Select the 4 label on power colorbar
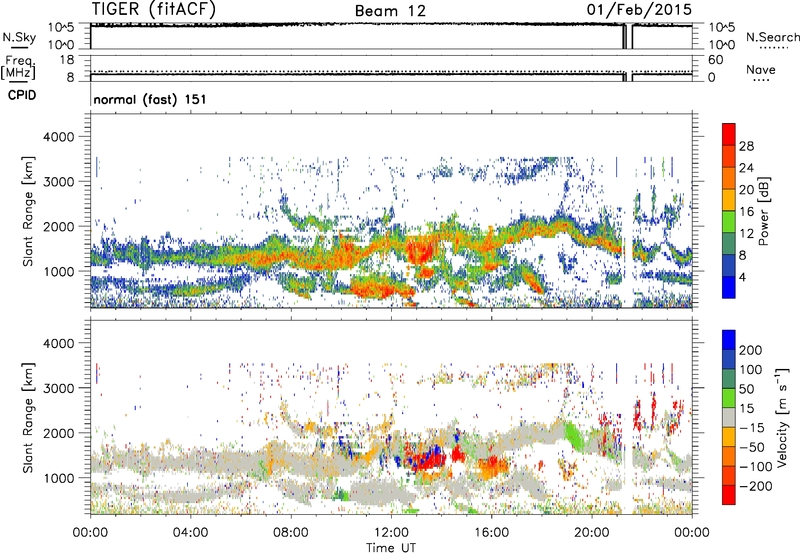The height and width of the screenshot is (554, 800). pyautogui.click(x=743, y=277)
